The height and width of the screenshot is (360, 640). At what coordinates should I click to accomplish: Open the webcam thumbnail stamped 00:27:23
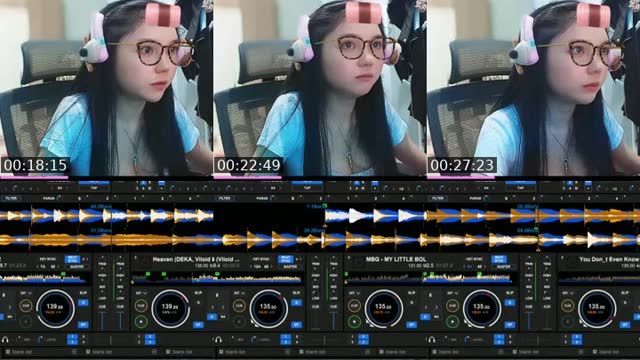(533, 88)
